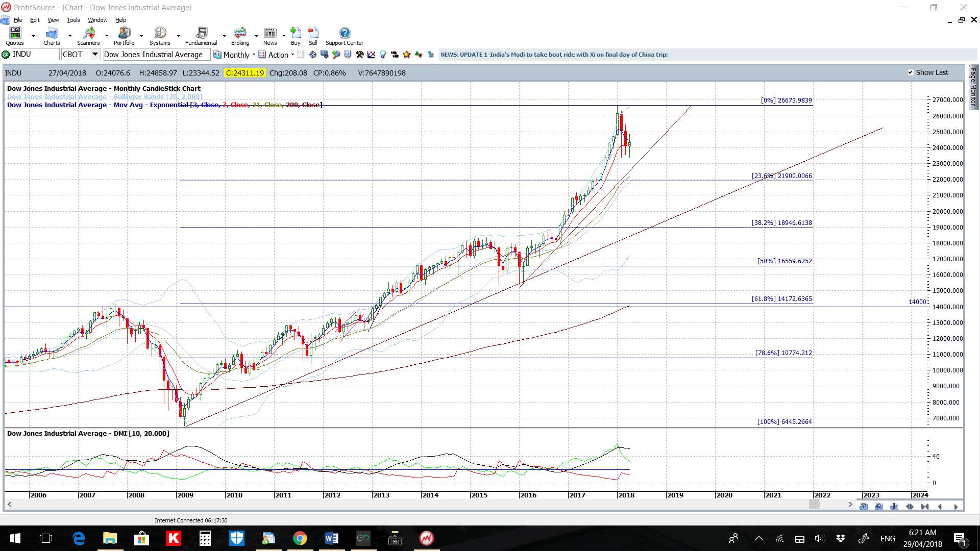Open the Systems module
Viewport: 980px width, 551px height.
(x=160, y=36)
